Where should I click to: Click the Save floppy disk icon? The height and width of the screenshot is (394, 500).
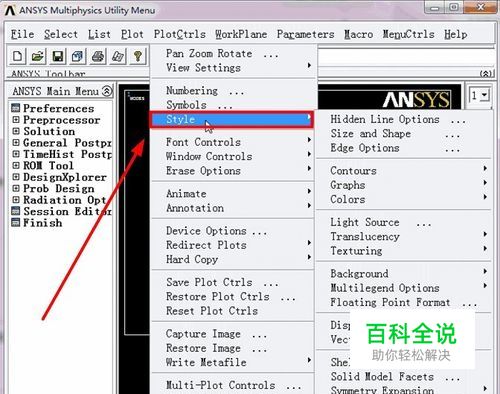58,56
